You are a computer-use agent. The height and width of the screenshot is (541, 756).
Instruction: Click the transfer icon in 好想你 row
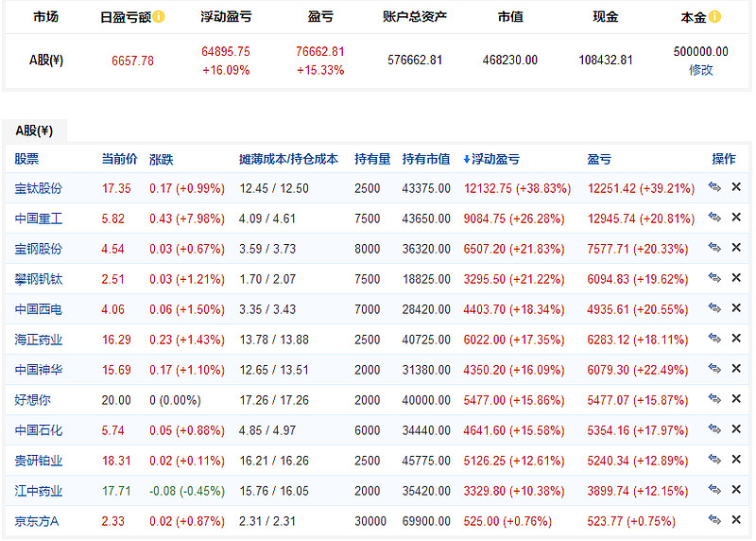click(714, 398)
